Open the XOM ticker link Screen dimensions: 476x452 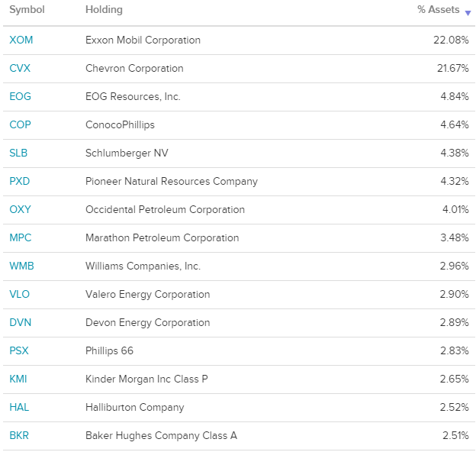click(21, 40)
